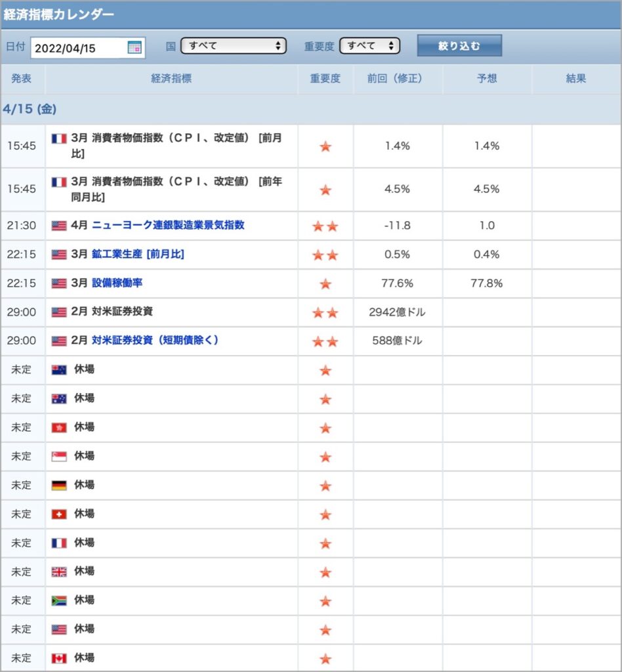Click the 4/15 (金) date heading
The image size is (622, 672).
[30, 109]
